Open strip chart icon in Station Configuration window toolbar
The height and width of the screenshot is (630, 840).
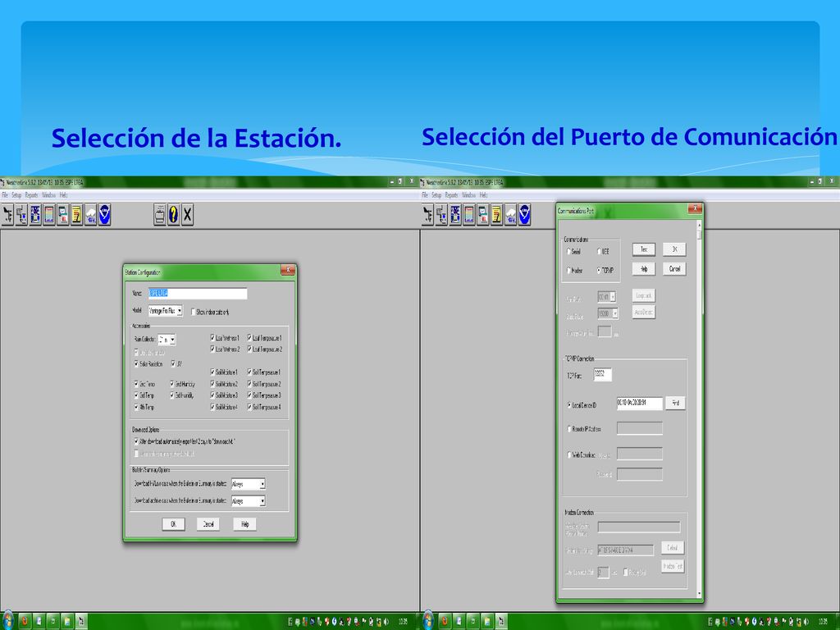(x=63, y=215)
